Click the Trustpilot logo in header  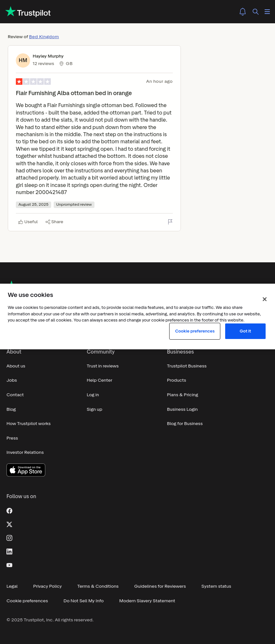(28, 12)
